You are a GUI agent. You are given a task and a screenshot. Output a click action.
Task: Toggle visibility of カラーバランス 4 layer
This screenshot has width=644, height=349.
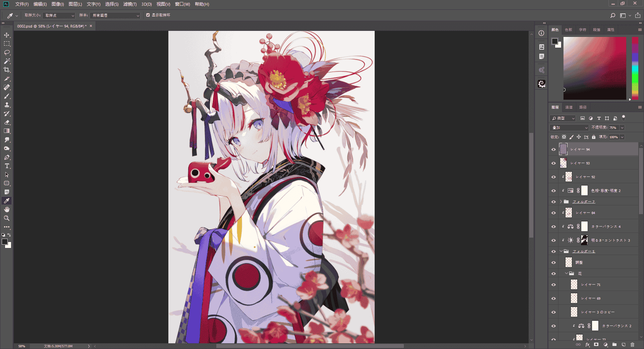[554, 227]
